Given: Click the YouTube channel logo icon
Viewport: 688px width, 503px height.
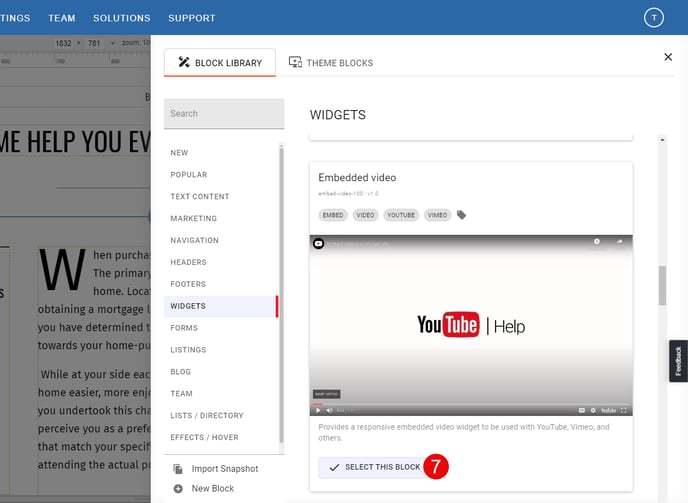Looking at the screenshot, I should point(319,243).
